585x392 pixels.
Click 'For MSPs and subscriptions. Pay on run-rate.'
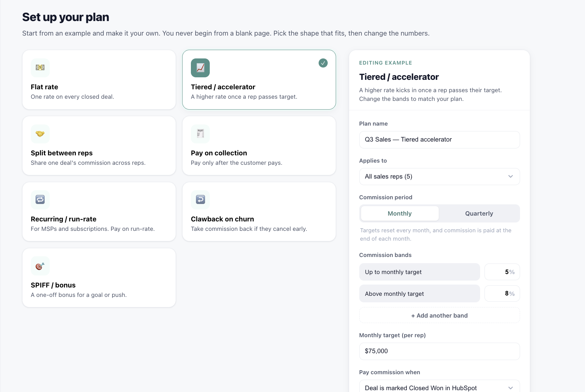(x=93, y=229)
